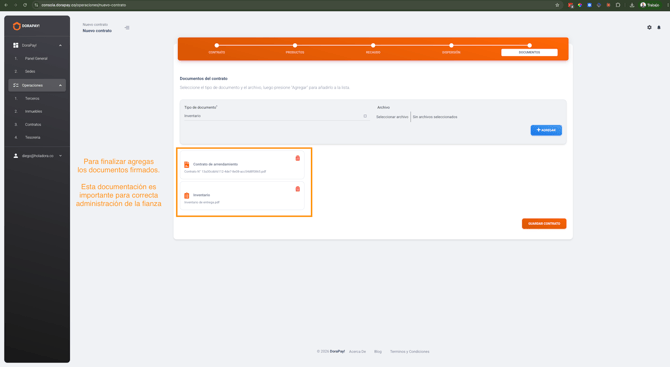670x367 pixels.
Task: Open the browser downloads icon
Action: (632, 5)
